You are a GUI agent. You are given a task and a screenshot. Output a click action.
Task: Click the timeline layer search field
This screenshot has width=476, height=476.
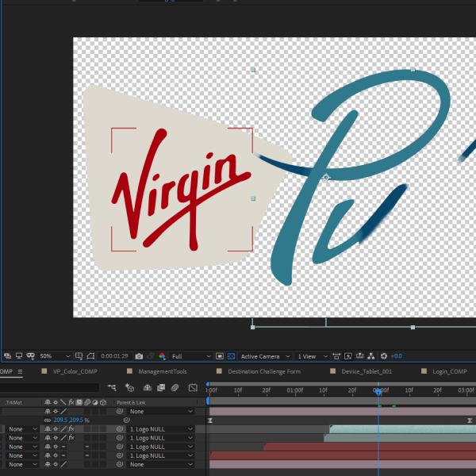click(x=49, y=387)
